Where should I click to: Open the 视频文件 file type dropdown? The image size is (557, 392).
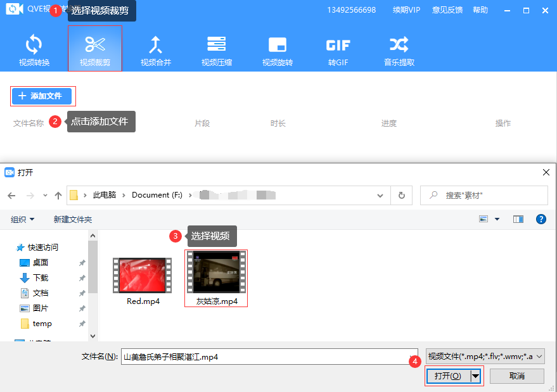point(485,356)
